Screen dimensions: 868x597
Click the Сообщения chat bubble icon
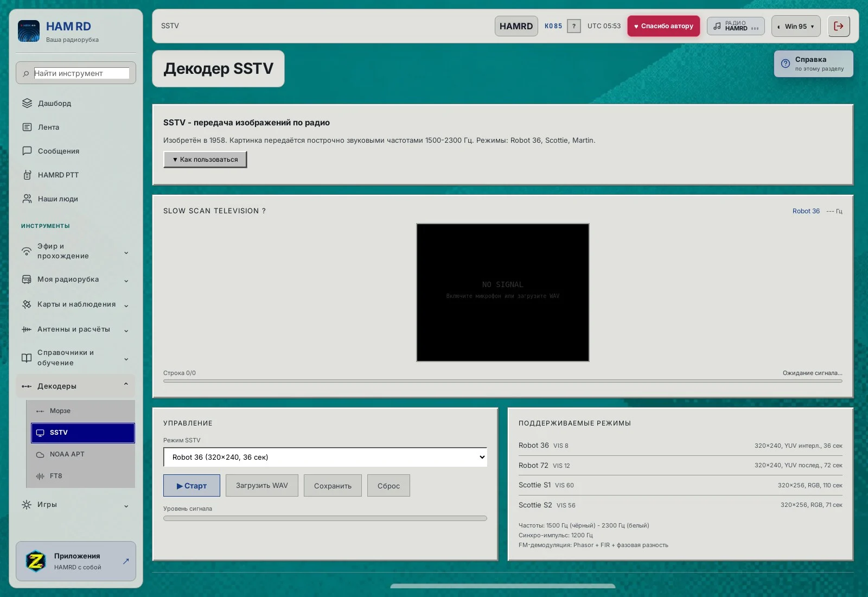tap(27, 151)
